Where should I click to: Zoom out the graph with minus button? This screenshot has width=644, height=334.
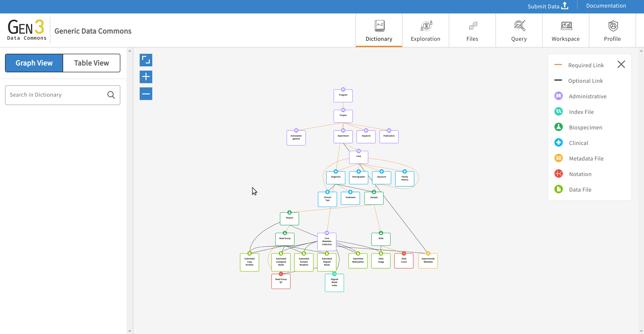click(146, 94)
